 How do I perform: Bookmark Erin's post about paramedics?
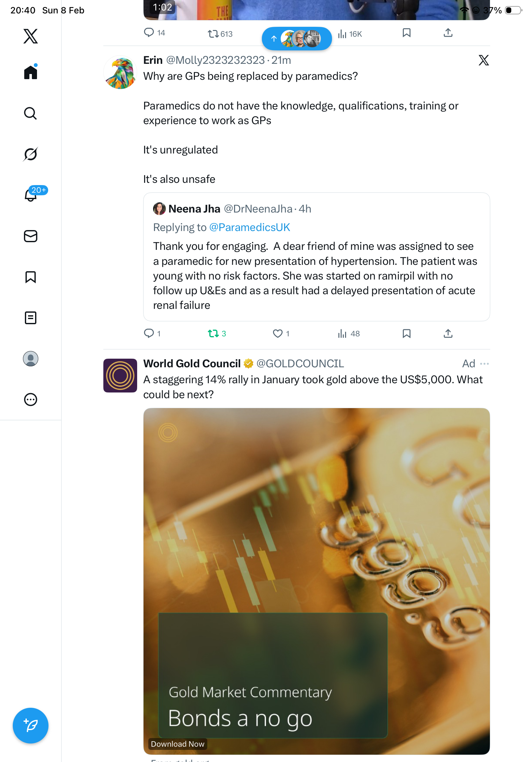click(406, 333)
